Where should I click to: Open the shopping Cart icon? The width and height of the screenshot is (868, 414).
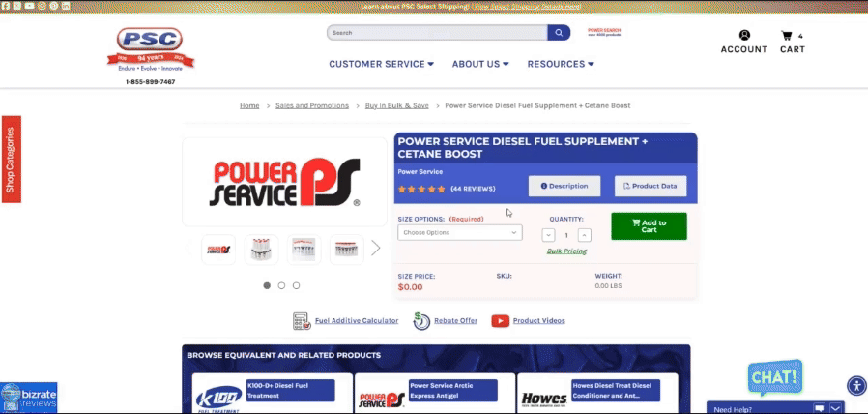coord(786,36)
